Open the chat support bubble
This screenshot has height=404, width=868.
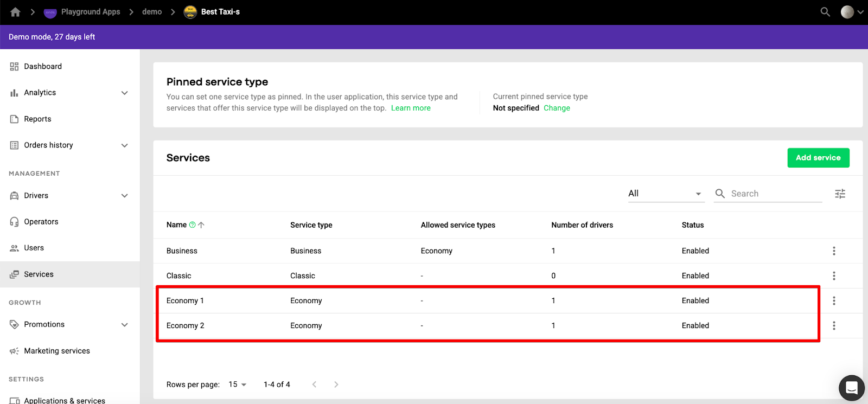point(851,388)
